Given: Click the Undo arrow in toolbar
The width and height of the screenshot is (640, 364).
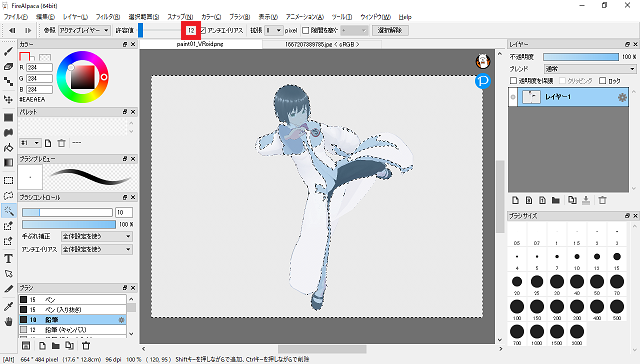Looking at the screenshot, I should click(x=12, y=30).
